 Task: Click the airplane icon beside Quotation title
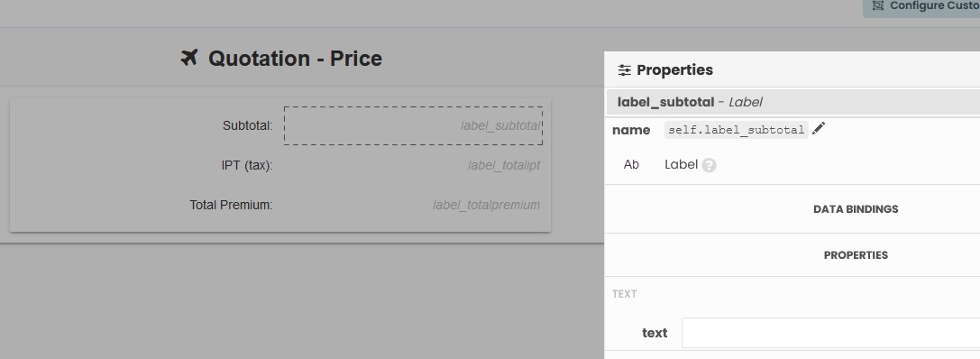188,58
